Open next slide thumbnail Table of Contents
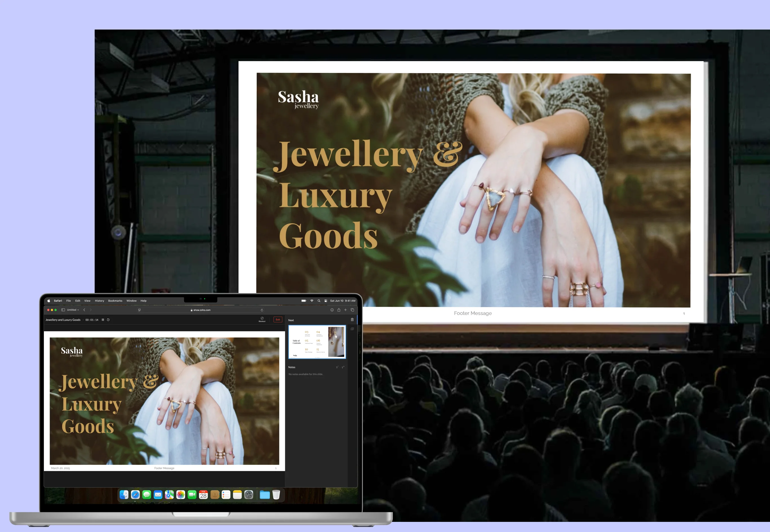 [x=317, y=342]
